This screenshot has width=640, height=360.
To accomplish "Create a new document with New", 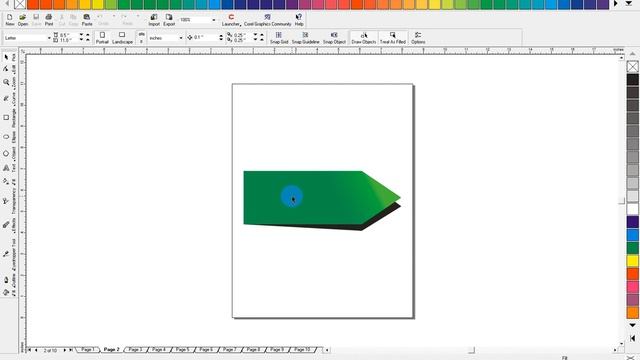I will [x=9, y=20].
